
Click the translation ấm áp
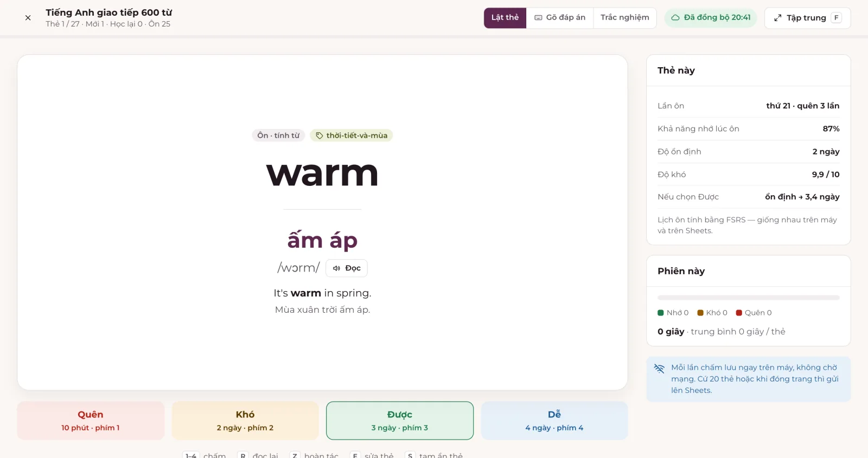(x=322, y=240)
